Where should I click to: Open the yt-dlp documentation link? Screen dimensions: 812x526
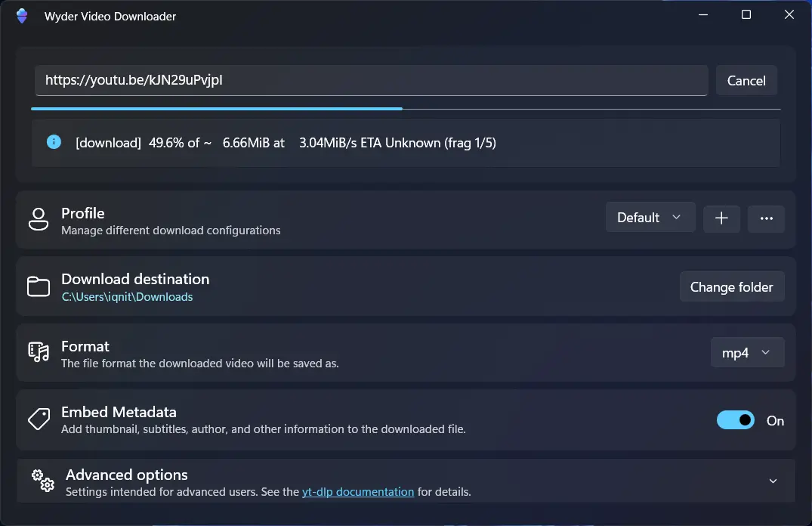pyautogui.click(x=358, y=492)
